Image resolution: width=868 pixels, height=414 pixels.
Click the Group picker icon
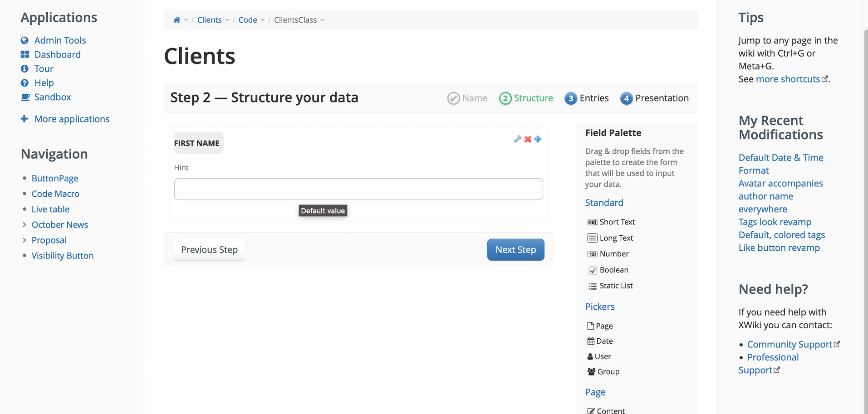pos(591,371)
